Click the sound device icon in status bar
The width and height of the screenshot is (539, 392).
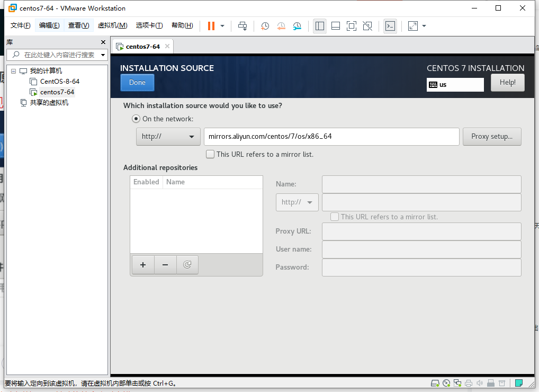coord(480,383)
